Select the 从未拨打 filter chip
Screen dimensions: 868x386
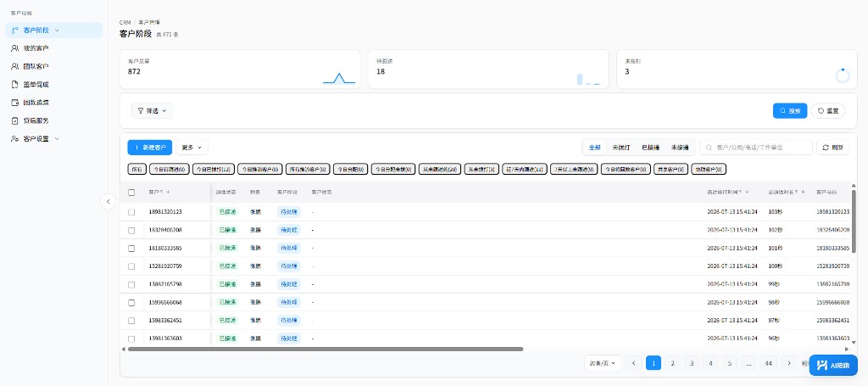(x=481, y=170)
